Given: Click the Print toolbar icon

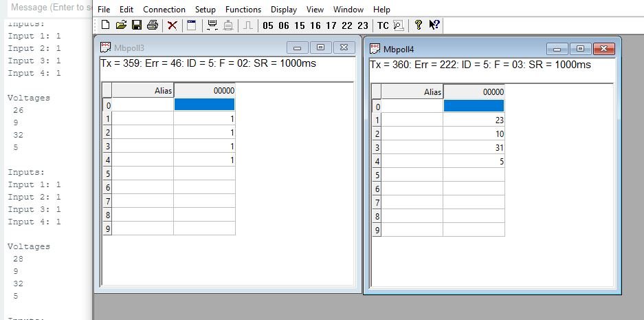Looking at the screenshot, I should [152, 25].
